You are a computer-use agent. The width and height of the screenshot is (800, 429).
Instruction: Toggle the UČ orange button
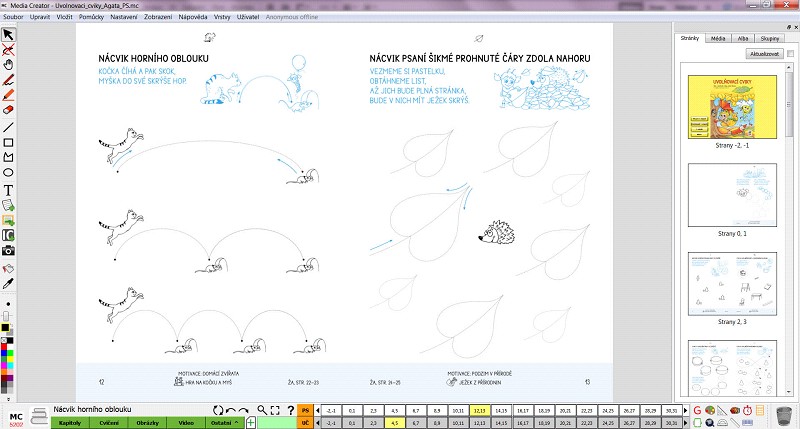[305, 423]
